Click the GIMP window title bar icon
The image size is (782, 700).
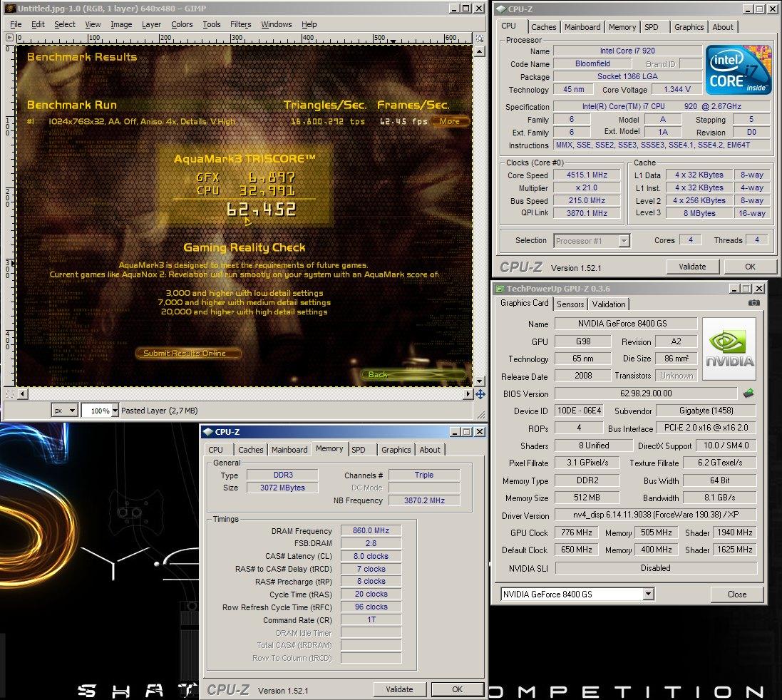point(10,8)
